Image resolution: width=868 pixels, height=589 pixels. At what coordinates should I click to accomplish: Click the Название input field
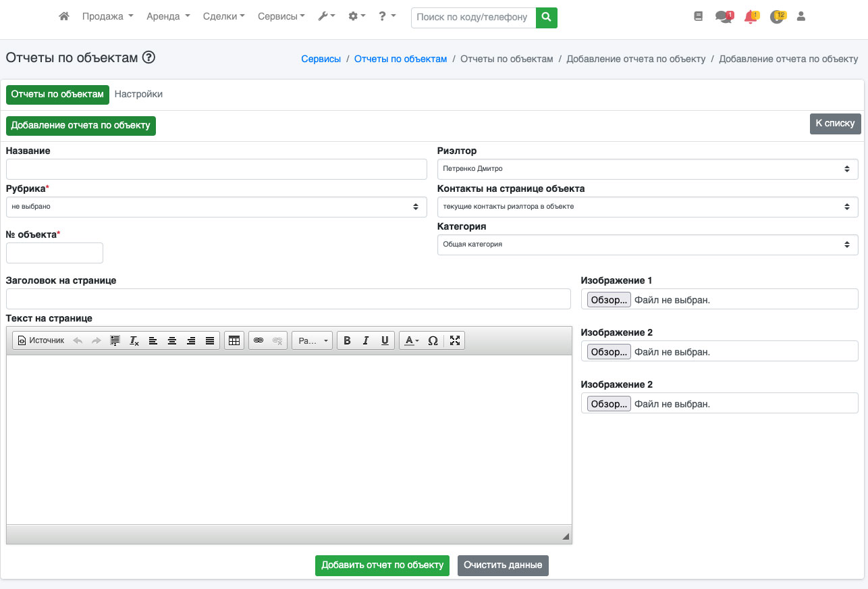click(216, 169)
